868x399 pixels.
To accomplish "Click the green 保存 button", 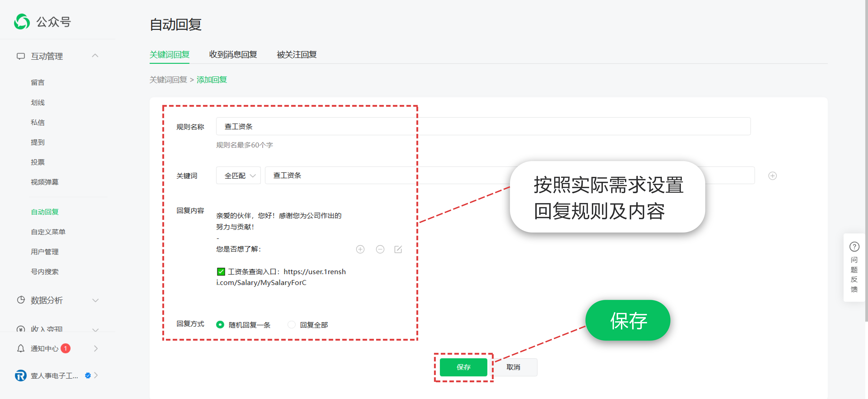I will (x=463, y=367).
